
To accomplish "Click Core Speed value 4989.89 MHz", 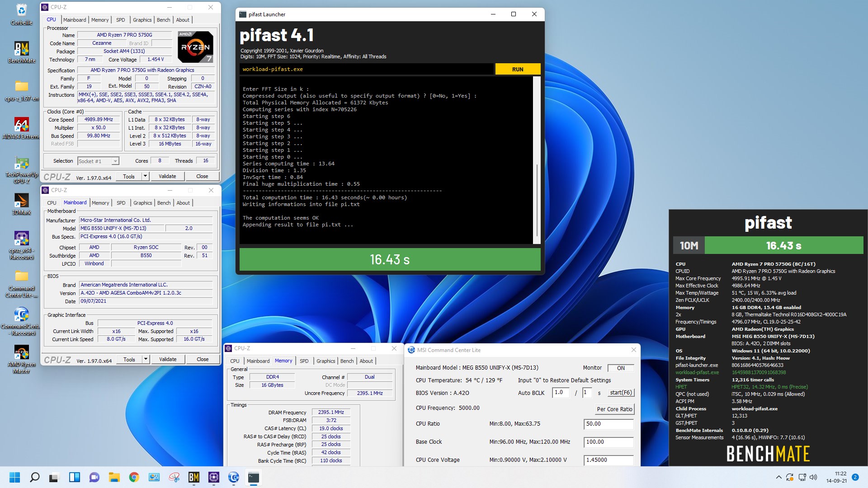I will (99, 120).
